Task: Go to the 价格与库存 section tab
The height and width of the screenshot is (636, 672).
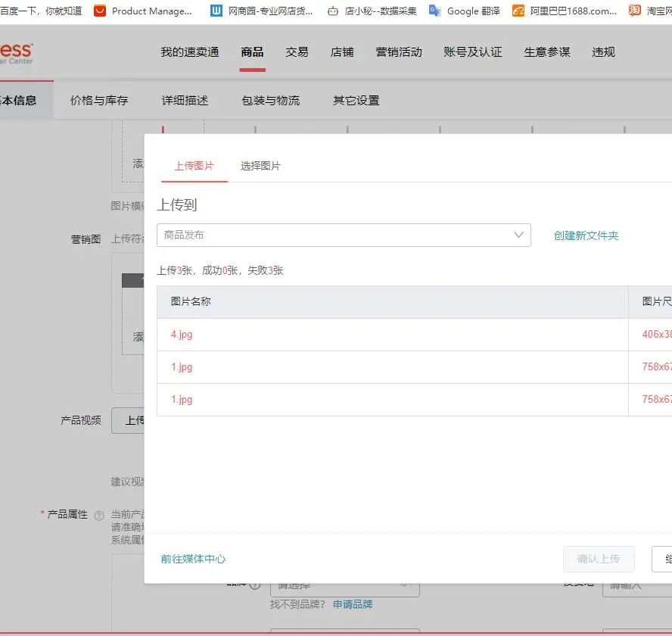Action: click(99, 101)
